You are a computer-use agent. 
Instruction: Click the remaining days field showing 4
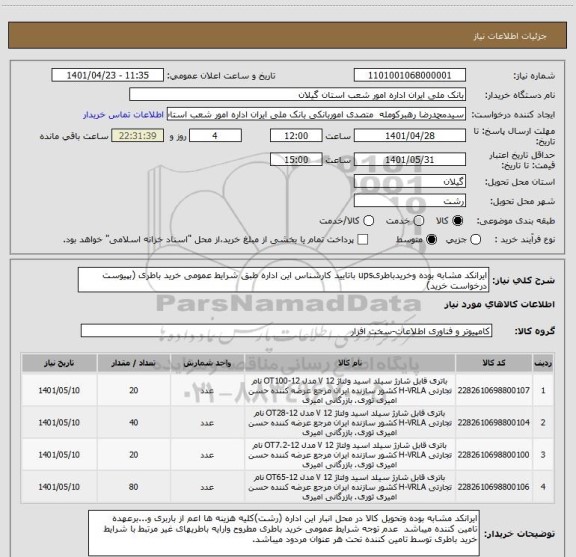pyautogui.click(x=215, y=136)
